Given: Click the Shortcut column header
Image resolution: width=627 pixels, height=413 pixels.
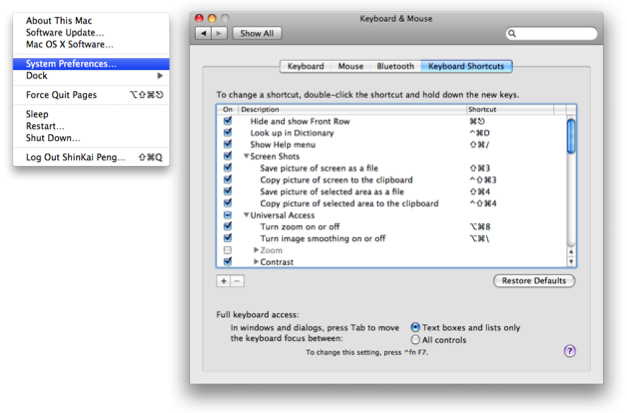Looking at the screenshot, I should pos(510,109).
